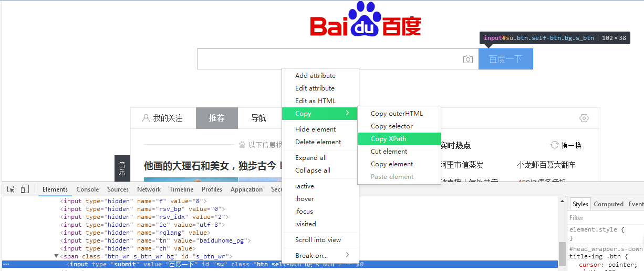
Task: Click the camera image-search icon
Action: (x=468, y=59)
